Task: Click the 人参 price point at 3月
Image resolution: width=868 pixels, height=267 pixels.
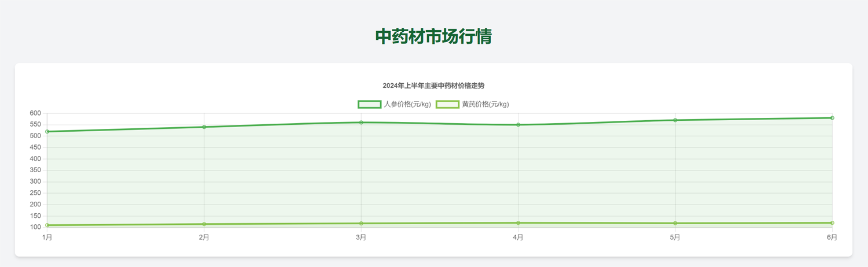Action: (361, 123)
